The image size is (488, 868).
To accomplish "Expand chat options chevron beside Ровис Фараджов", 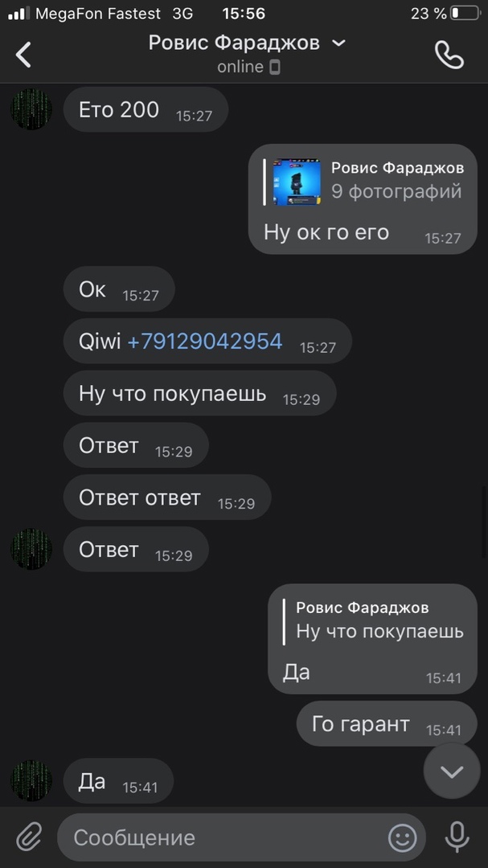I will point(338,43).
